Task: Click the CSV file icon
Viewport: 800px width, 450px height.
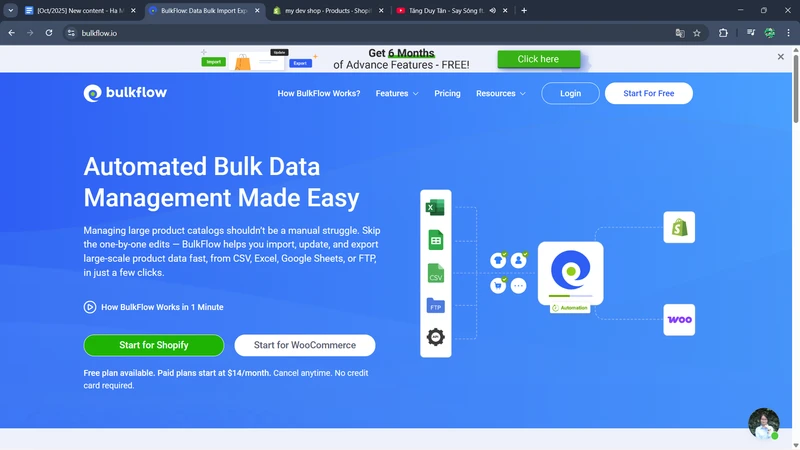Action: pos(435,273)
